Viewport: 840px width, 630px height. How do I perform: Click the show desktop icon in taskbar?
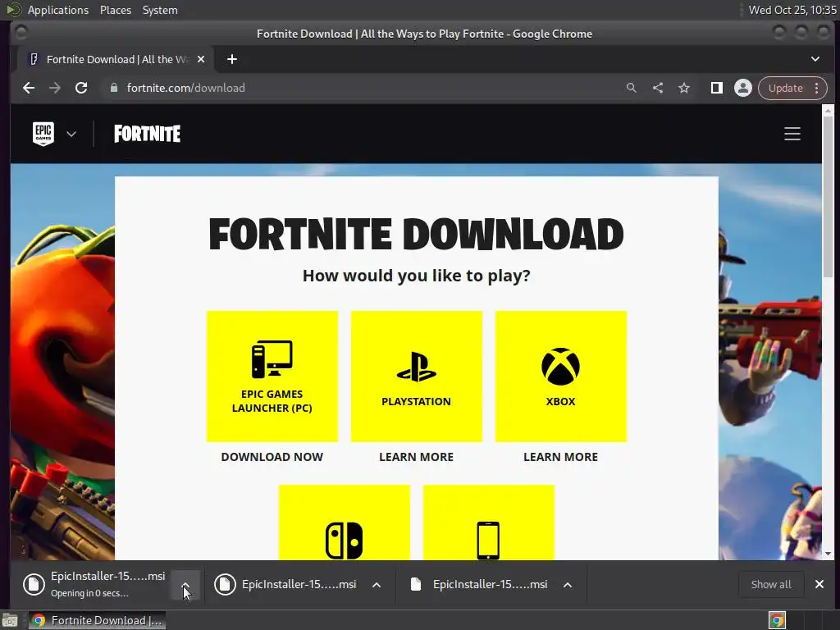(x=10, y=620)
